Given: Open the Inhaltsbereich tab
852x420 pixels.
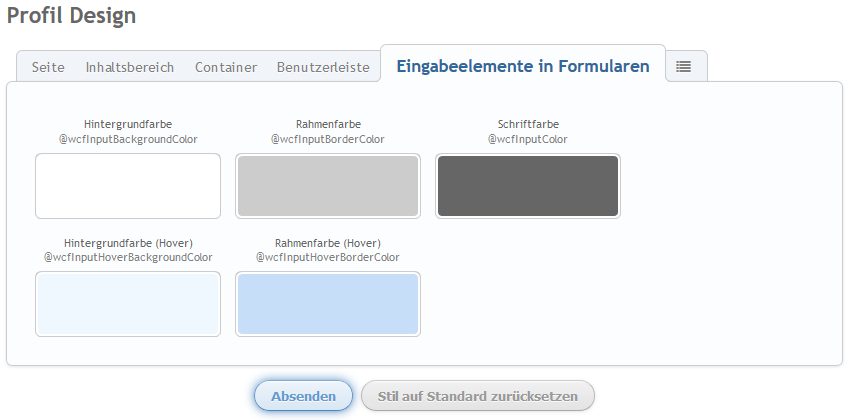Looking at the screenshot, I should click(130, 67).
